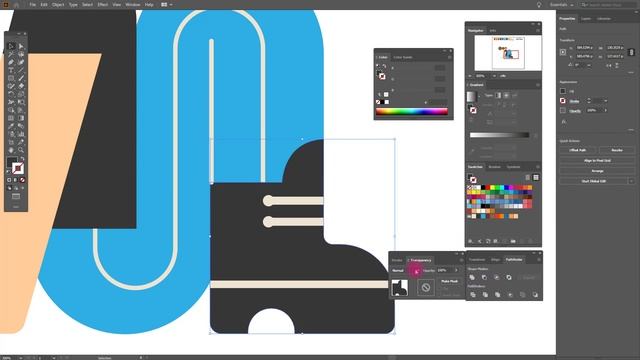
Task: Open the Search tips lightbulb icon
Action: [539, 4]
